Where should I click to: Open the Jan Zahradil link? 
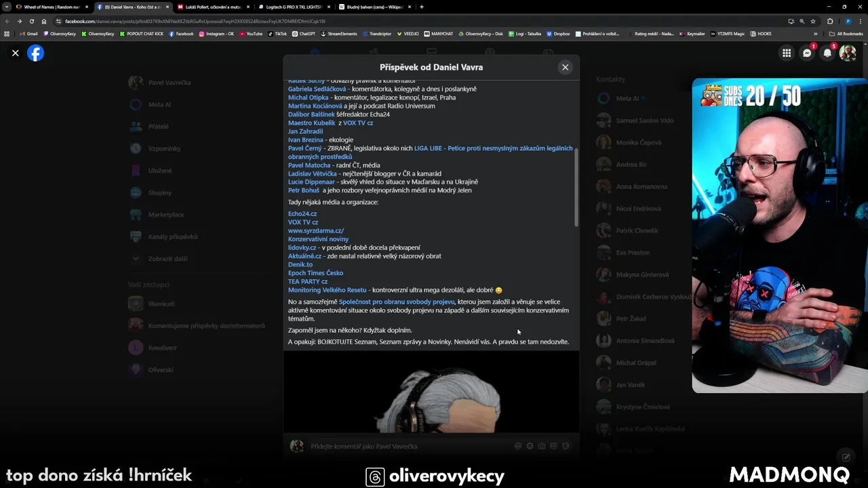click(305, 131)
